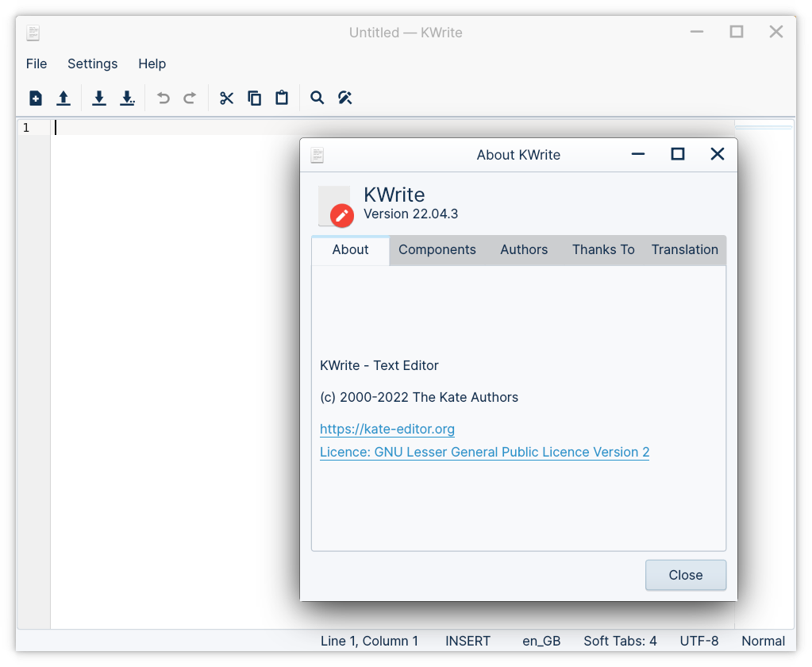812x667 pixels.
Task: Click Version 22.04.3 text
Action: coord(410,214)
